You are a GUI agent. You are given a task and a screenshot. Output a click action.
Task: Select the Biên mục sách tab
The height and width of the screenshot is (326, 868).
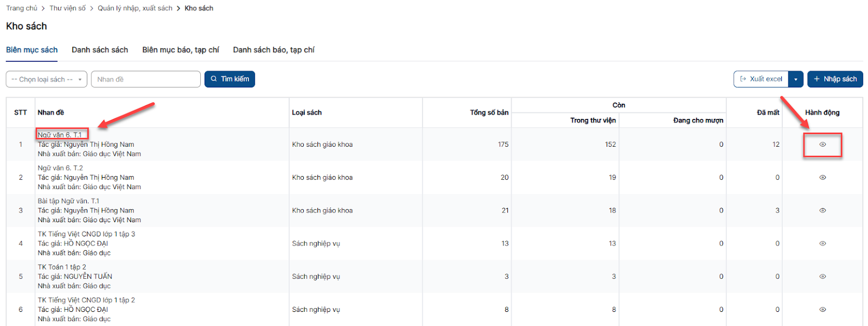31,50
